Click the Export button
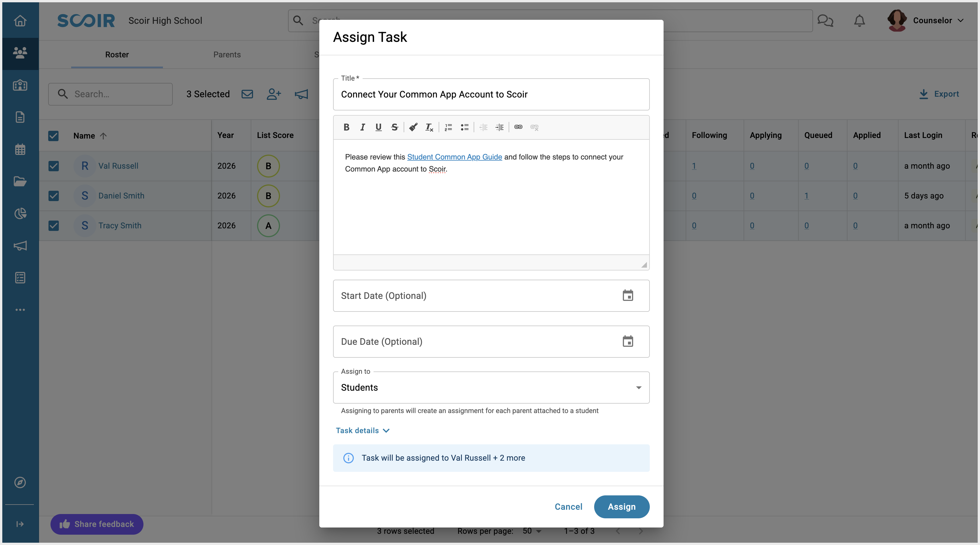This screenshot has height=545, width=980. (939, 94)
